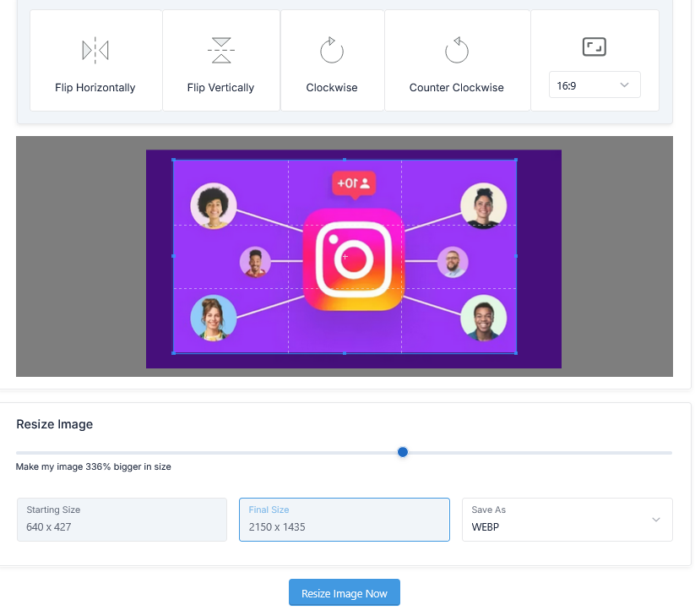Click the Starting Size field
This screenshot has height=616, width=695.
122,520
